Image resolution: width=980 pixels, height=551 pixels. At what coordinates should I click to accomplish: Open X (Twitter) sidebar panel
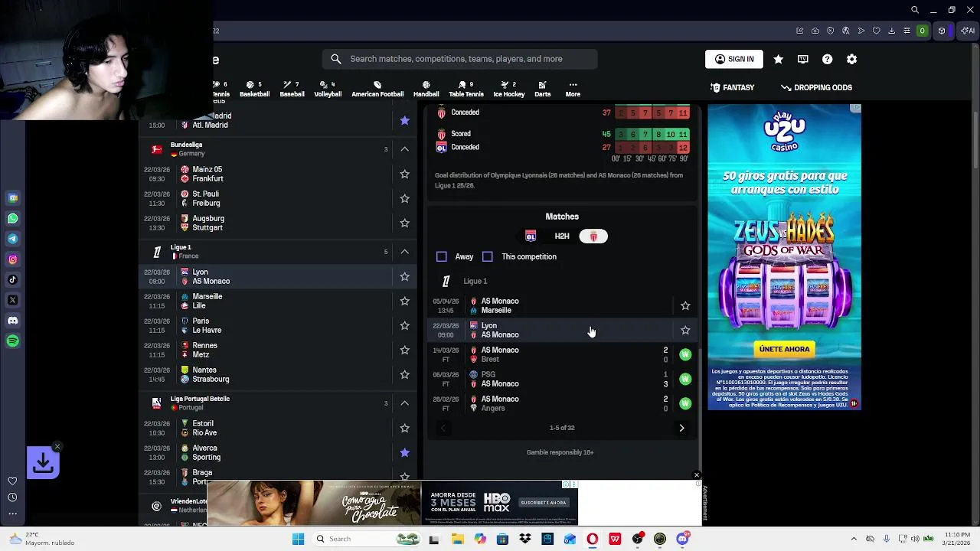click(x=13, y=300)
